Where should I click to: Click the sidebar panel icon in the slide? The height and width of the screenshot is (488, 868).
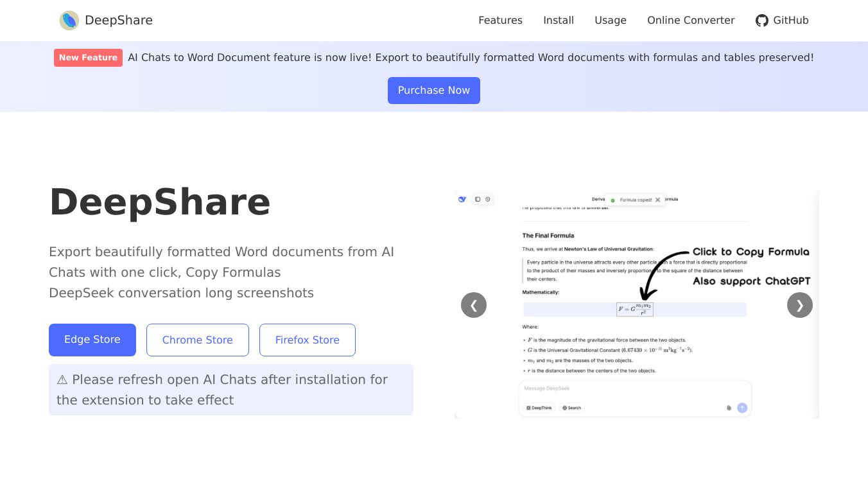478,199
